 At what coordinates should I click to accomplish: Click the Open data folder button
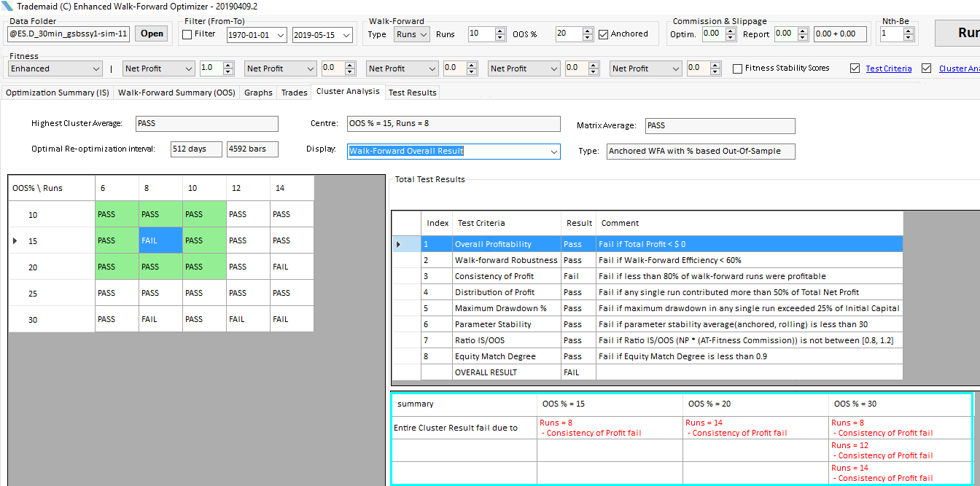152,34
